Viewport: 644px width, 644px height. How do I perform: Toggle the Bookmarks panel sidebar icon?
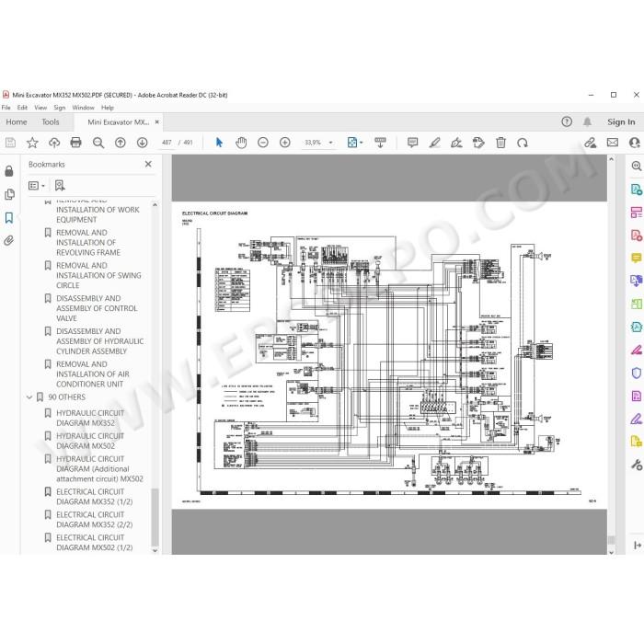tap(9, 217)
